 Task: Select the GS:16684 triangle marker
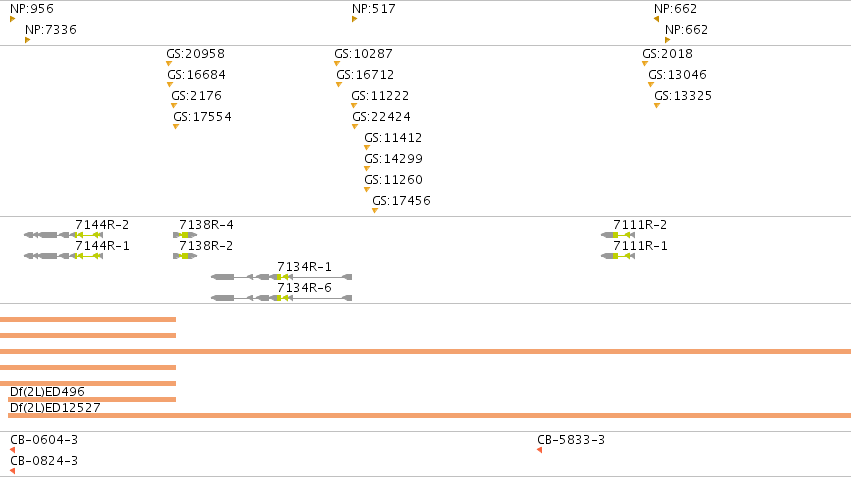point(170,85)
